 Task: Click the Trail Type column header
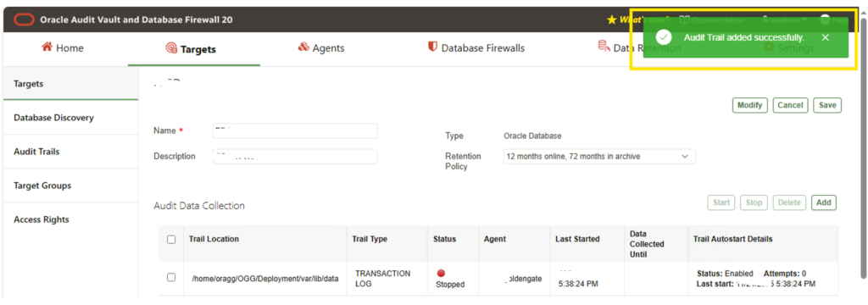tap(370, 239)
